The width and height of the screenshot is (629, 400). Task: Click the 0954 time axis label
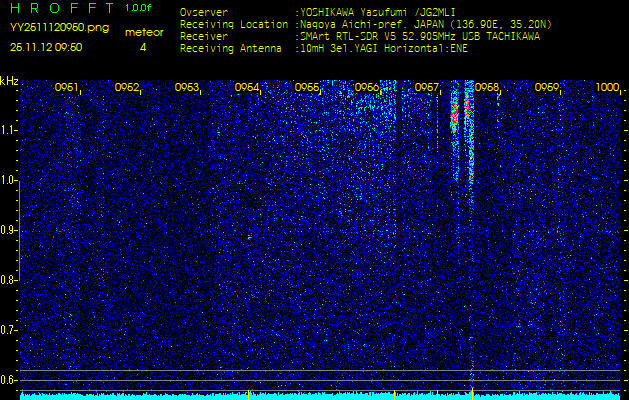pos(247,87)
